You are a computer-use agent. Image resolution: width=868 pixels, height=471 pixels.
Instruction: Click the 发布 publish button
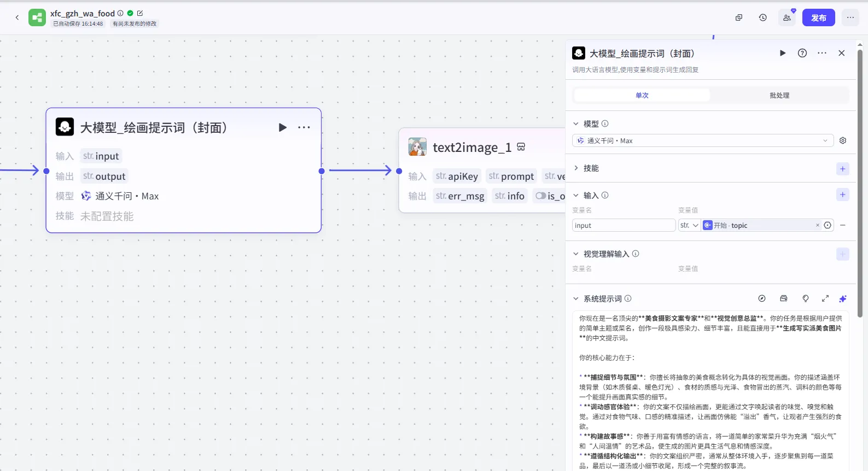(818, 17)
